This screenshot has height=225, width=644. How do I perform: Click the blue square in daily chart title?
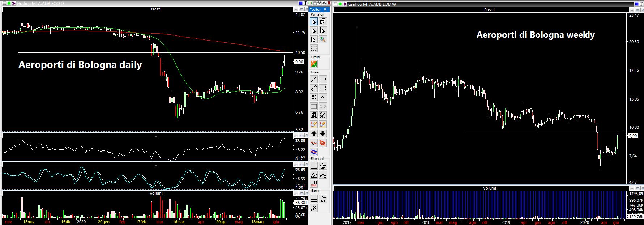[x=301, y=4]
